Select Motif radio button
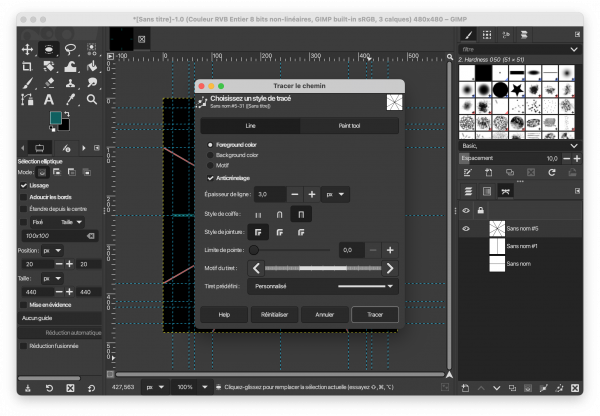600x416 pixels. (x=210, y=165)
